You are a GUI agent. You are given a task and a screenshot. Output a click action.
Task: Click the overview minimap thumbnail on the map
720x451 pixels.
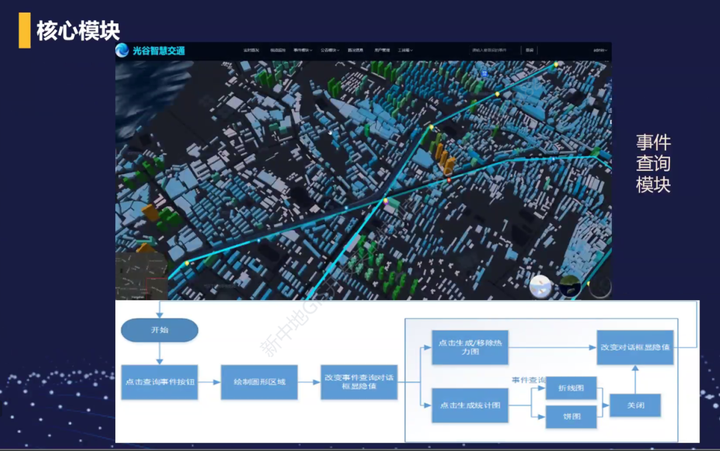pos(141,276)
